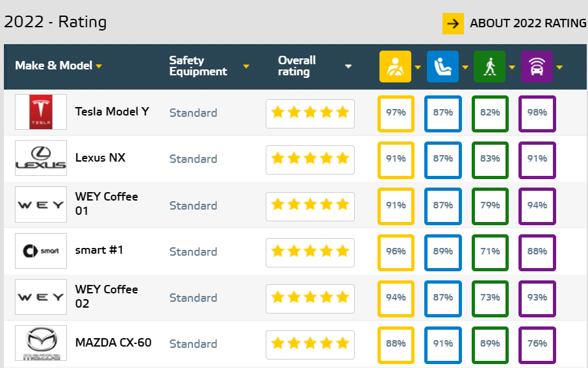Select the MAZDA CX-60 model name
The image size is (588, 368).
pyautogui.click(x=113, y=342)
